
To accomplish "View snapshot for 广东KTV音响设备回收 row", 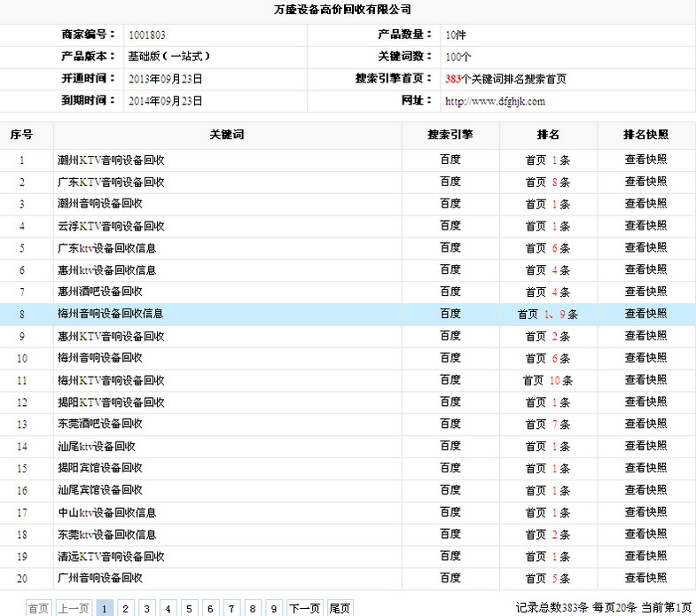I will point(645,182).
